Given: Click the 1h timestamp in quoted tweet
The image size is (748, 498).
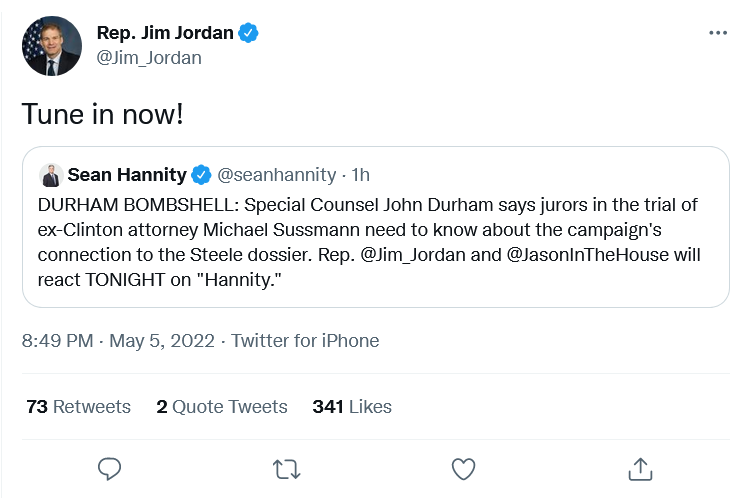Looking at the screenshot, I should click(361, 176).
